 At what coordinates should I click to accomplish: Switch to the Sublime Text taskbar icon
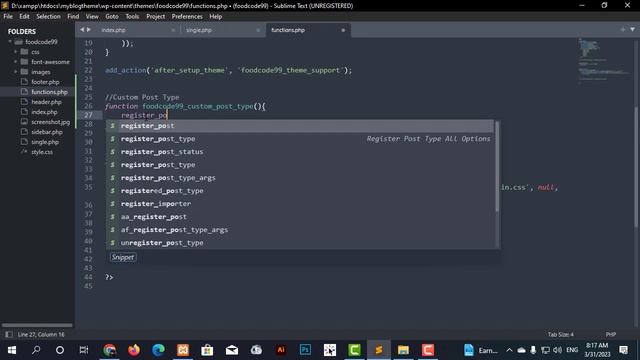coord(379,350)
